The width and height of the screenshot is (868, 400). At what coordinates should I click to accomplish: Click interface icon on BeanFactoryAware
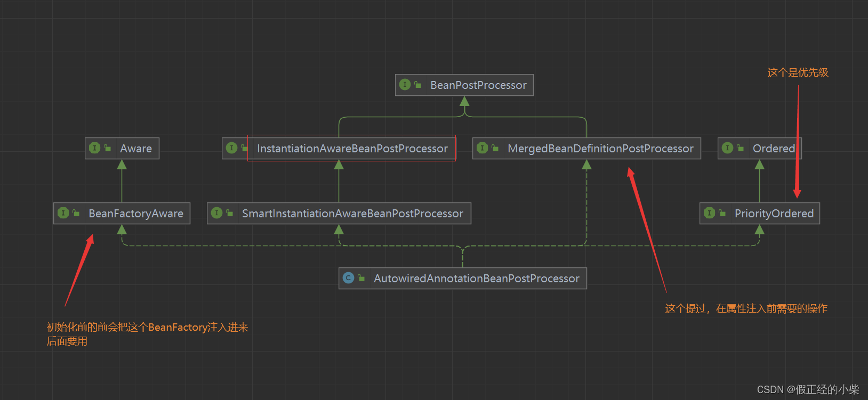(x=63, y=213)
